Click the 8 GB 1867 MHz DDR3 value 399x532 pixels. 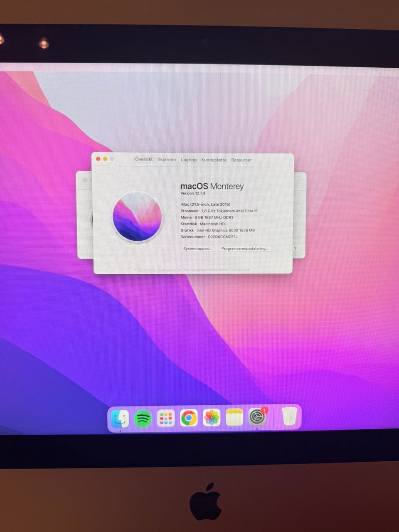tap(214, 217)
